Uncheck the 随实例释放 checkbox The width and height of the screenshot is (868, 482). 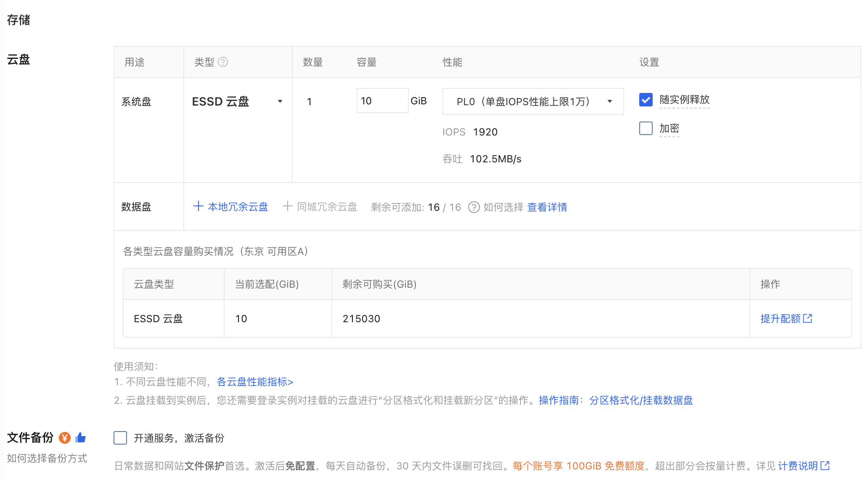click(x=646, y=100)
